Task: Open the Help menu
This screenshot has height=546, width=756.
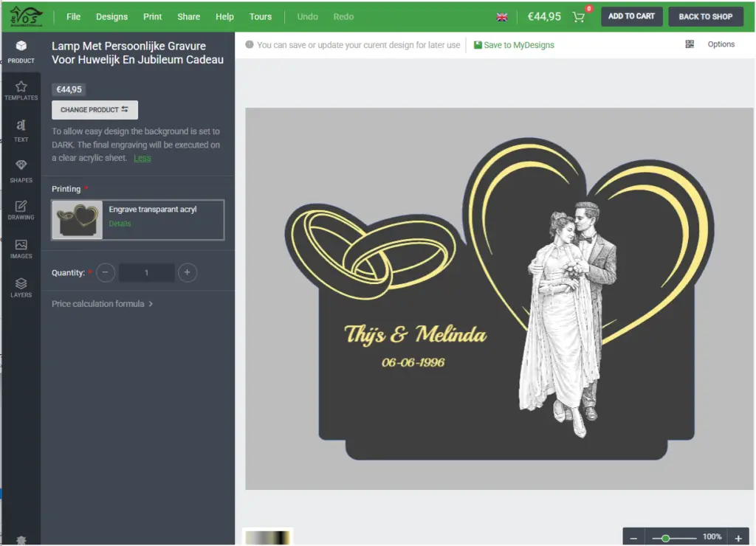Action: pos(224,16)
